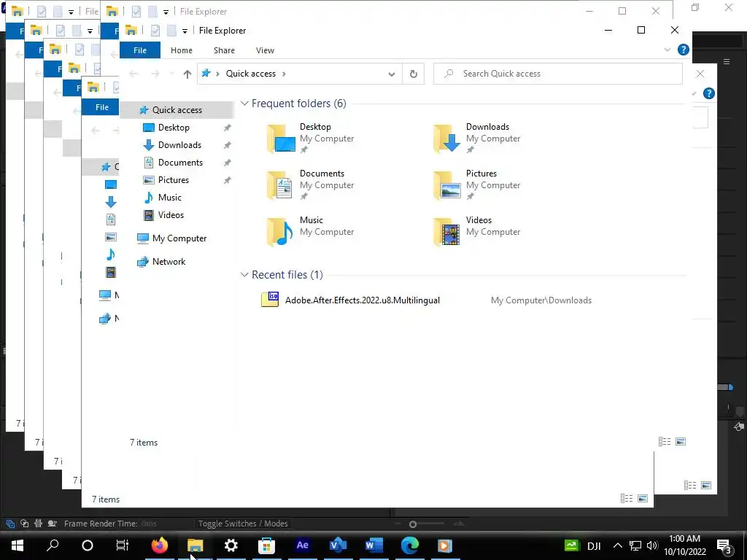
Task: Open After Effects panel menu hamburger icon at right
Action: pos(727,61)
